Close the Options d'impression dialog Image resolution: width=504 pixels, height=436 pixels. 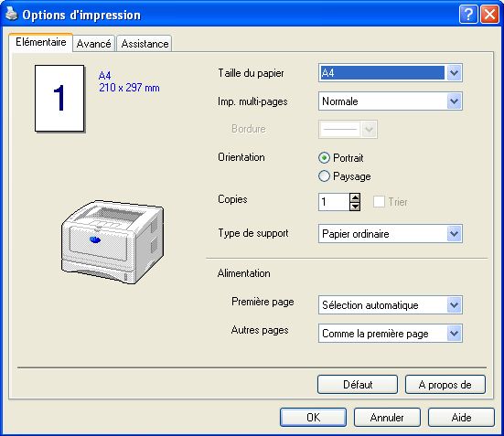[x=489, y=15]
